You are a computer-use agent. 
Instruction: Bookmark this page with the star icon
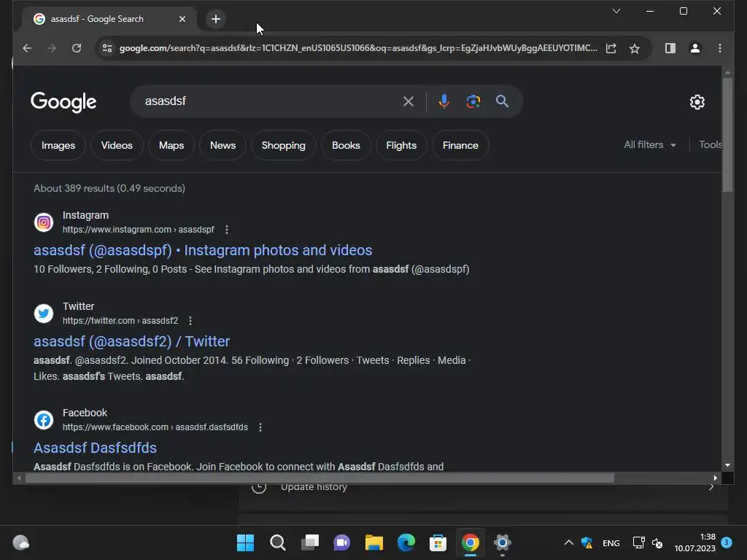[634, 48]
